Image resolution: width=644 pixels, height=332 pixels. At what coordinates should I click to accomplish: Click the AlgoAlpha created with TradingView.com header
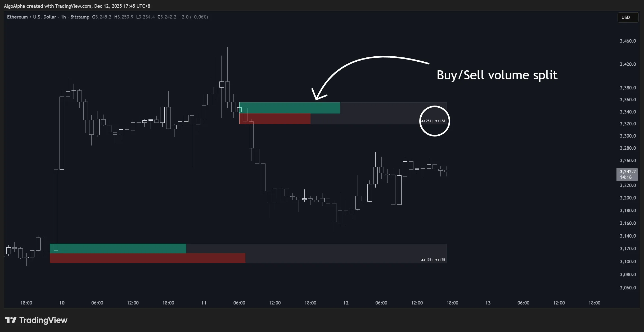point(77,6)
